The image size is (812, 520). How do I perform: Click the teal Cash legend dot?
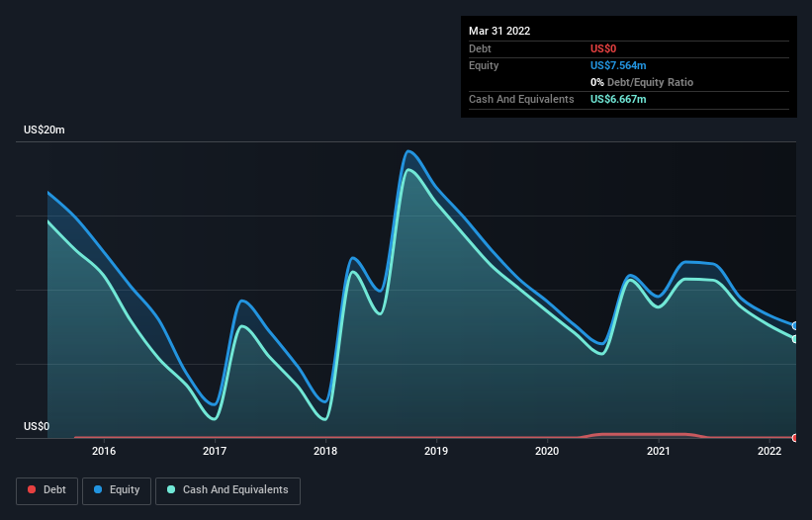(171, 489)
